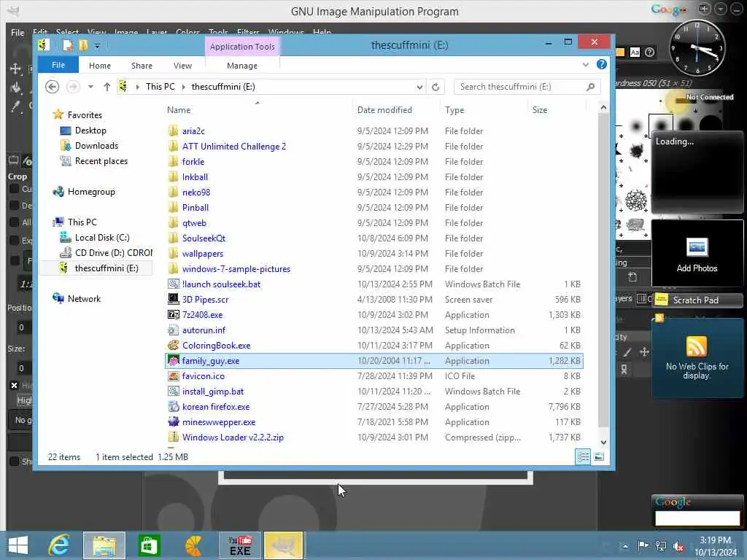Click the file list vertical scrollbar
Viewport: 747px width, 560px height.
click(603, 271)
